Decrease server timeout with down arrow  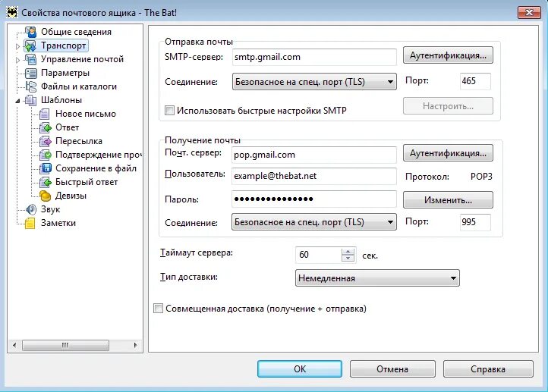point(348,259)
